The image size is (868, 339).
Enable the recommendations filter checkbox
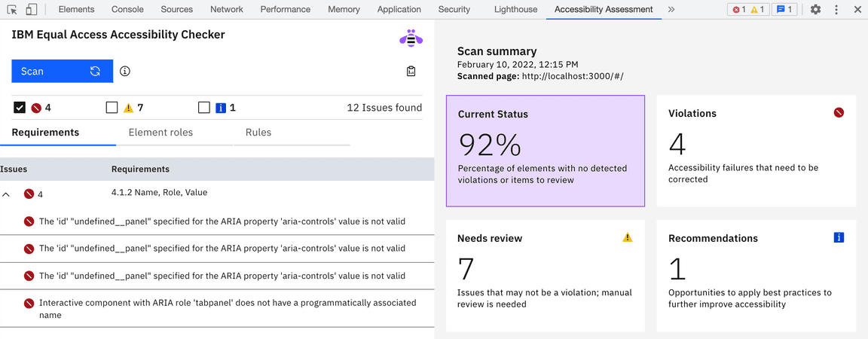click(x=204, y=108)
